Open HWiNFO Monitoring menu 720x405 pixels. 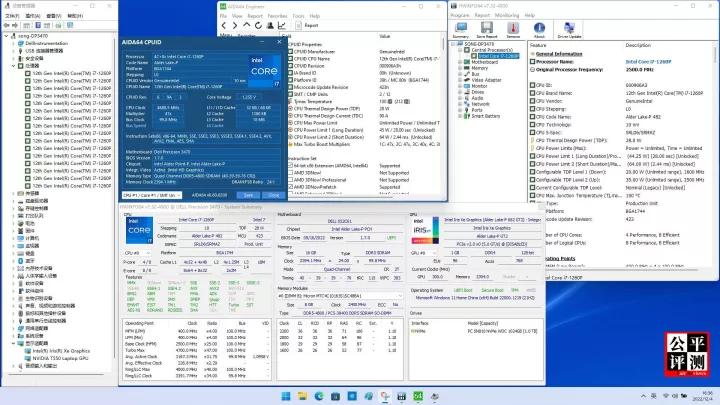[x=507, y=16]
